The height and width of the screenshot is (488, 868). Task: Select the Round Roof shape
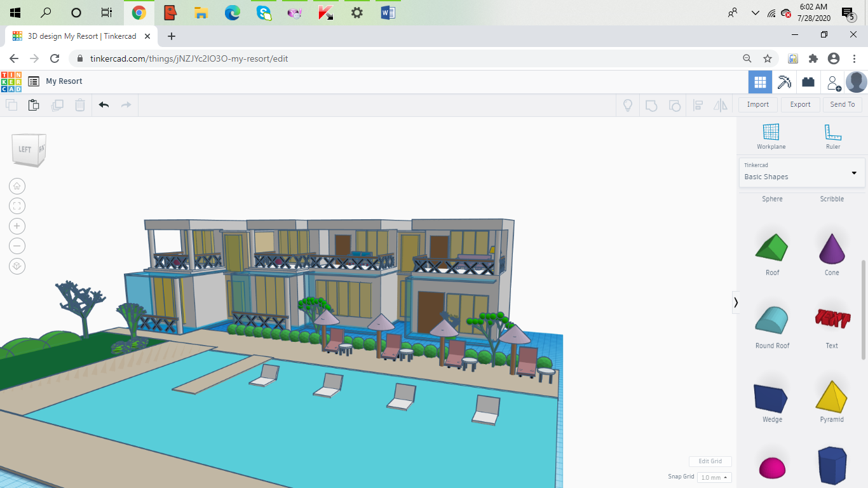[x=772, y=320]
